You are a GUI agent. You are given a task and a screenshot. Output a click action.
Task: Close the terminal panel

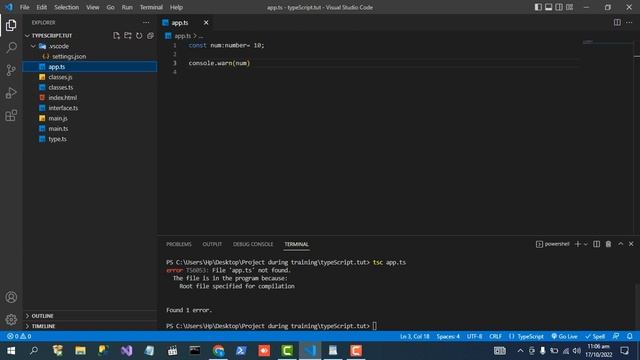(x=631, y=244)
